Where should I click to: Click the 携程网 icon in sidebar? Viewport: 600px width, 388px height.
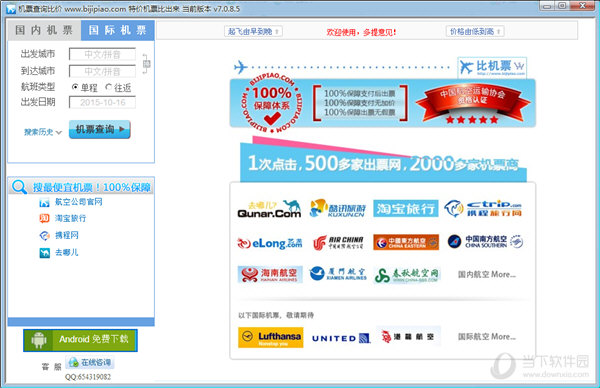point(44,235)
